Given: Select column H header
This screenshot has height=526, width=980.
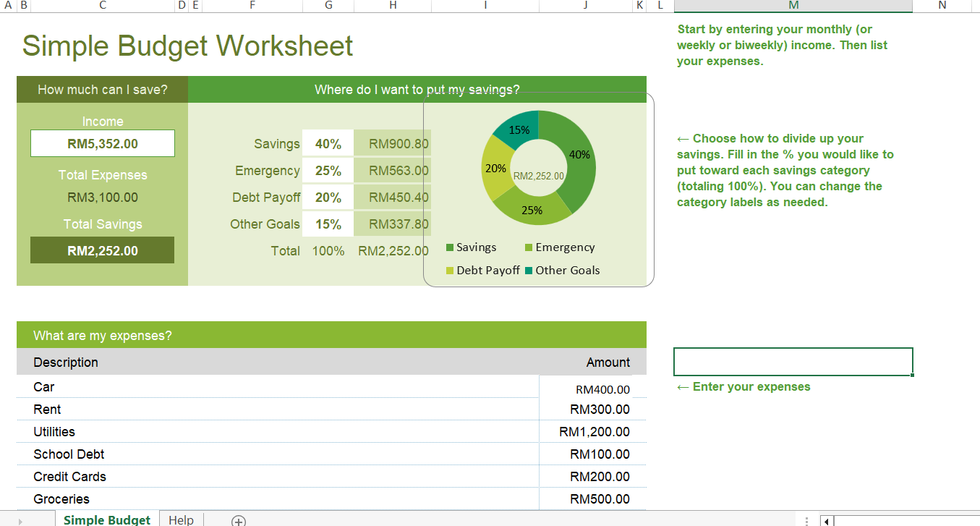Looking at the screenshot, I should coord(393,6).
